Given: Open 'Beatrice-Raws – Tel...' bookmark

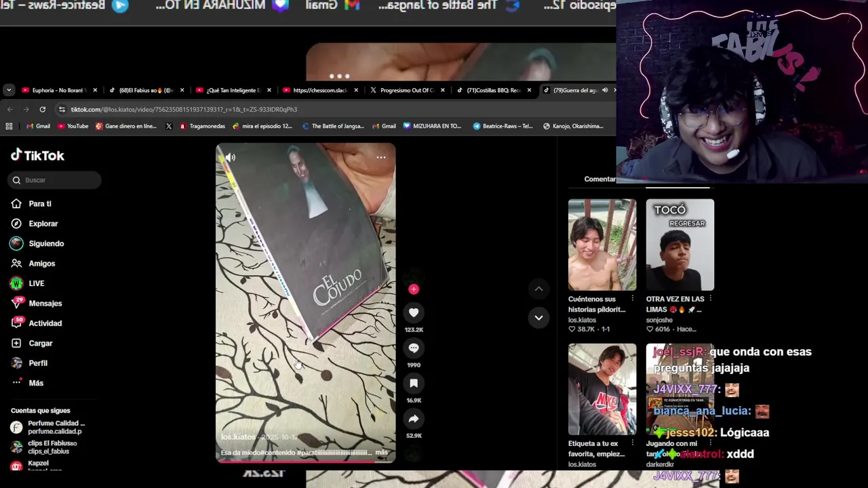Looking at the screenshot, I should coord(502,126).
